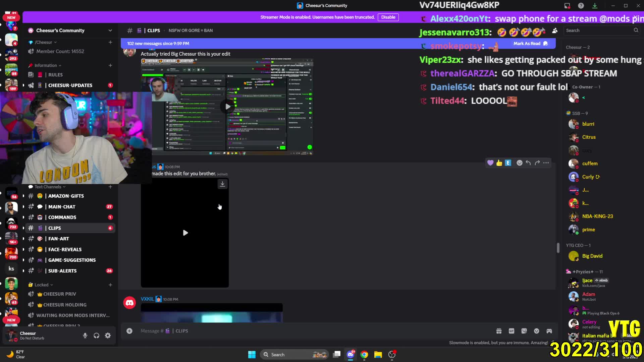
Task: Open the COMMANDS channel
Action: pos(70,217)
